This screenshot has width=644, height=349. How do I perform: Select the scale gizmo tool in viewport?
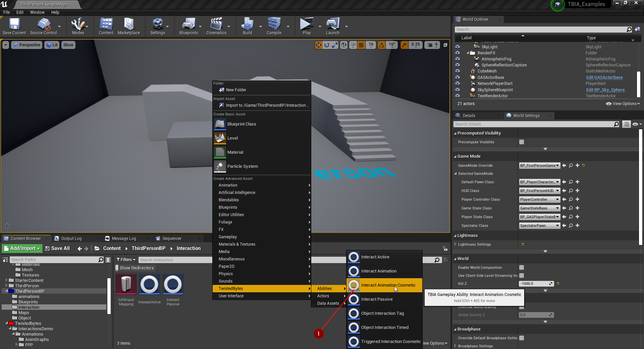[x=335, y=45]
